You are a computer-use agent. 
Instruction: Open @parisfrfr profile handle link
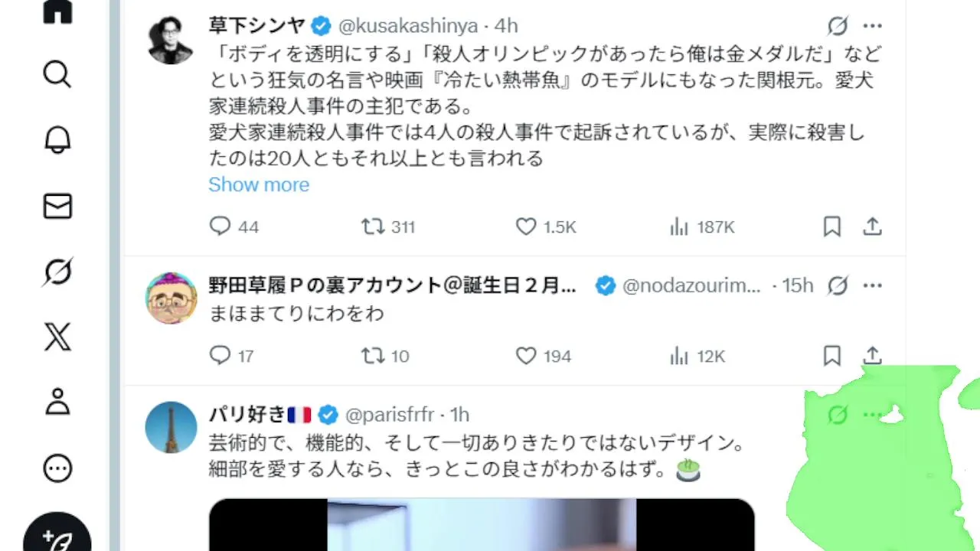[x=390, y=415]
